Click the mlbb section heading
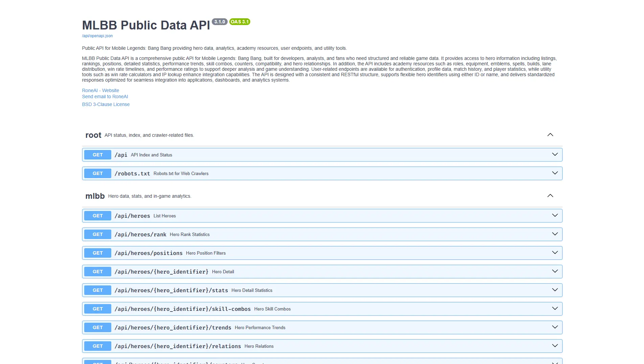Viewport: 644px width, 364px height. tap(95, 196)
